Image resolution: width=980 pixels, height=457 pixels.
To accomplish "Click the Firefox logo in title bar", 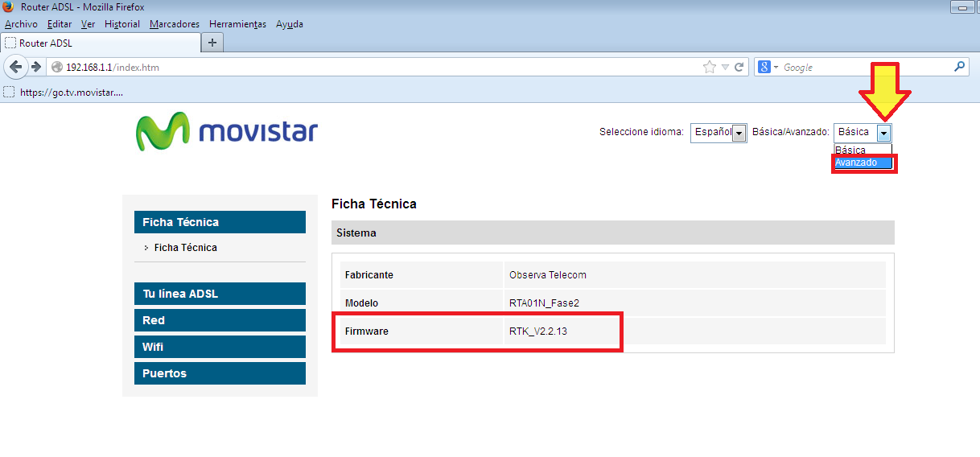I will (x=9, y=6).
